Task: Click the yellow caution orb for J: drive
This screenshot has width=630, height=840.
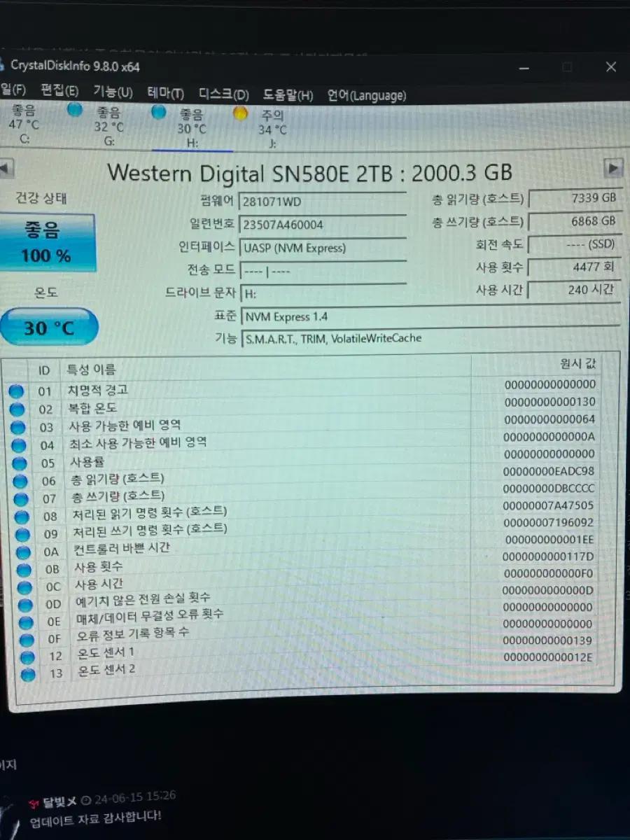Action: tap(241, 113)
